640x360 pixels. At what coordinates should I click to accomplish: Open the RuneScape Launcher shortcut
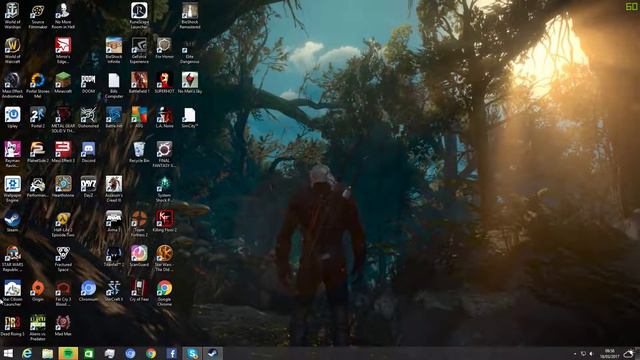coord(139,16)
